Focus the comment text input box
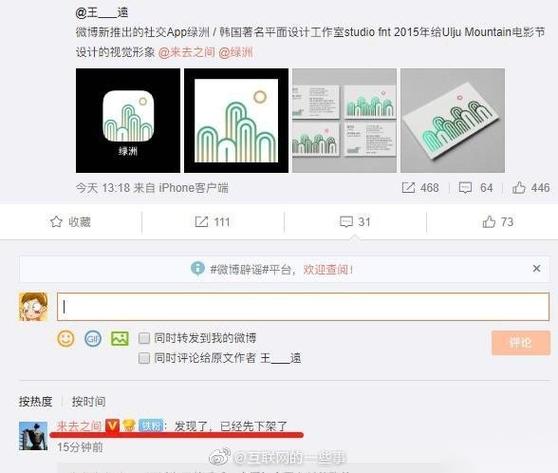558x473 pixels. (x=303, y=306)
